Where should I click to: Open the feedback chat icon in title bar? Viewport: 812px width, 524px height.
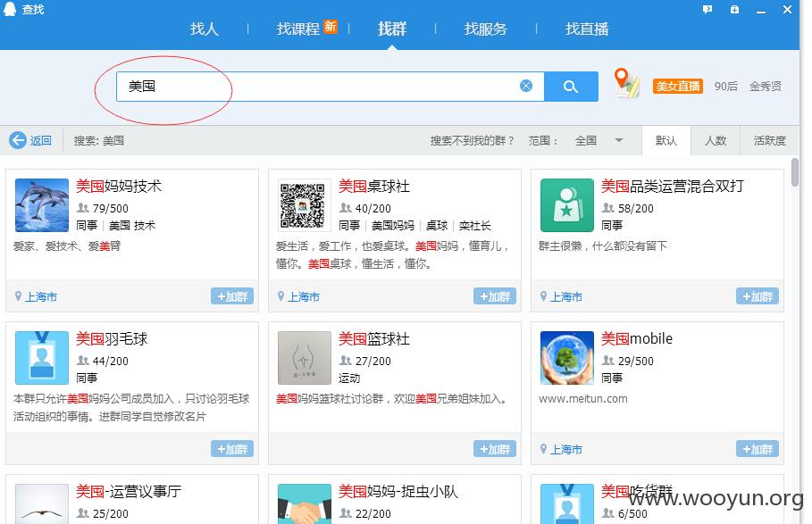[x=707, y=9]
